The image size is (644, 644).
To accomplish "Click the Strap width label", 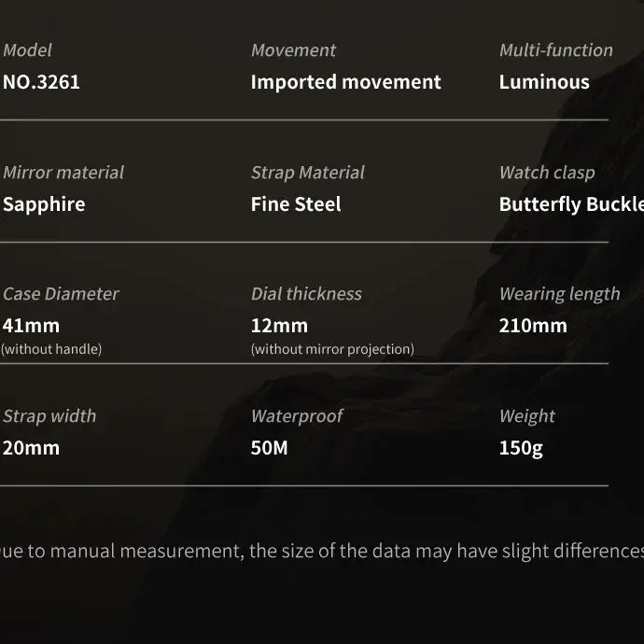I will click(49, 415).
